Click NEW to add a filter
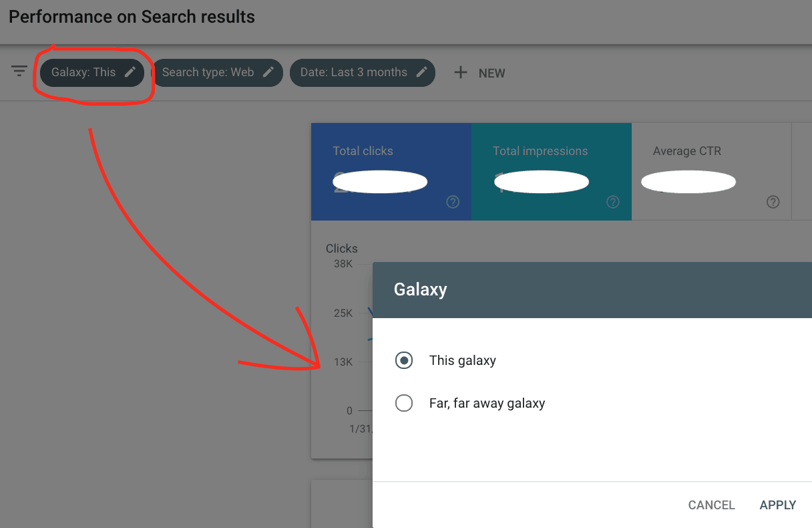Image resolution: width=812 pixels, height=528 pixels. 491,74
